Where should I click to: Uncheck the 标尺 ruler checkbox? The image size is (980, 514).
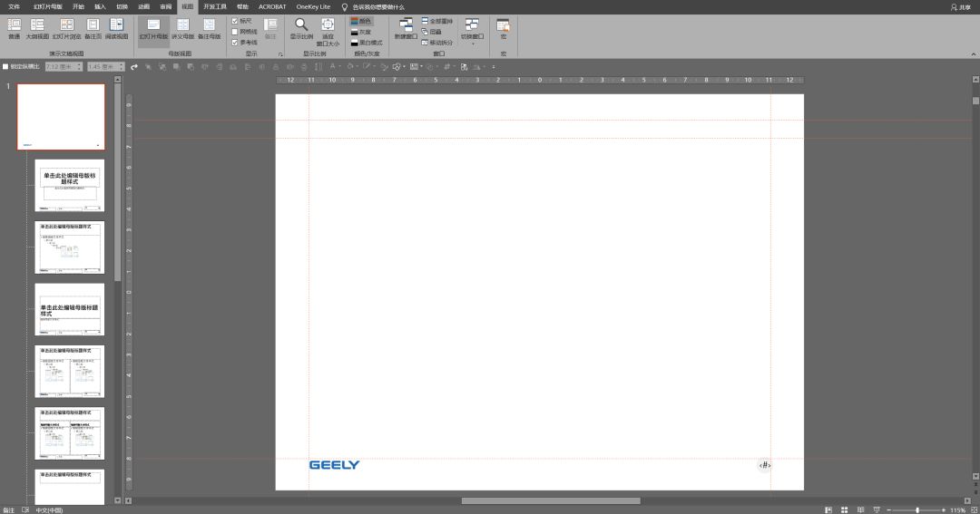coord(235,20)
